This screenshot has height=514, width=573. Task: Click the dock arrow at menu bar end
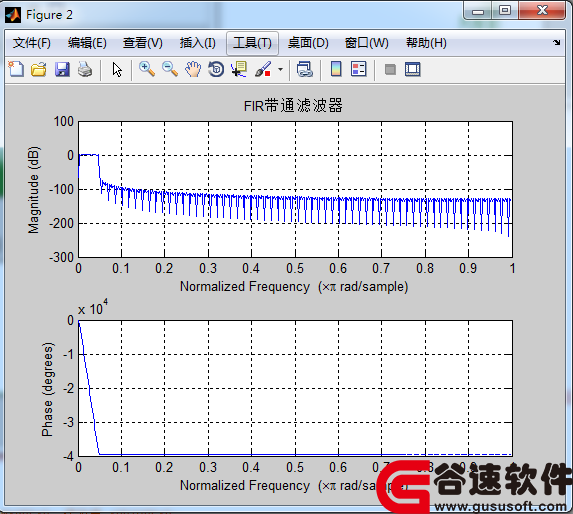coord(557,42)
